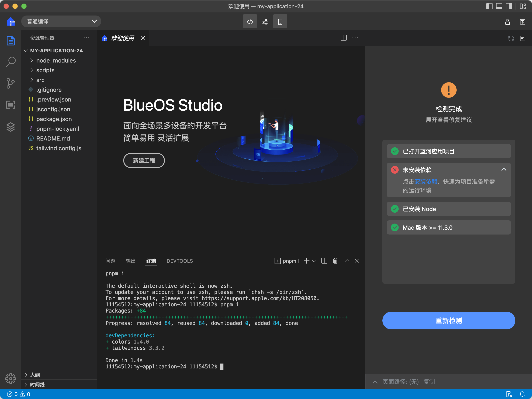
Task: Expand the 页面路径 bar chevron
Action: click(x=375, y=382)
